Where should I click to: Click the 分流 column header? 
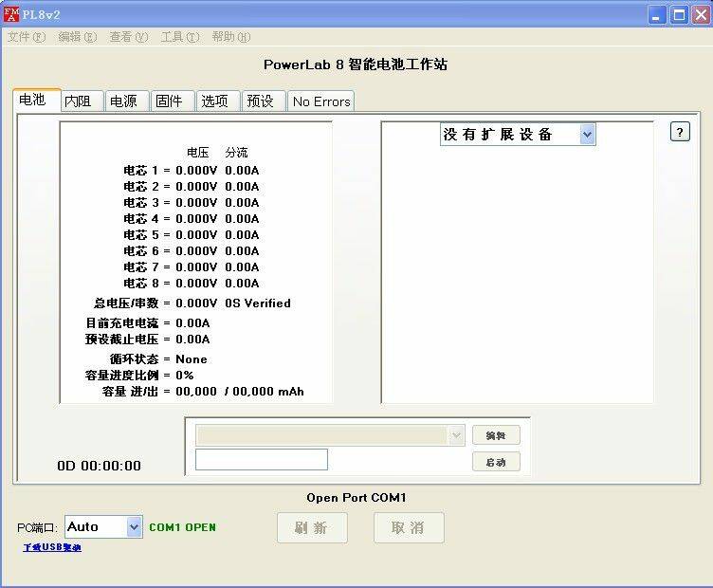click(236, 153)
